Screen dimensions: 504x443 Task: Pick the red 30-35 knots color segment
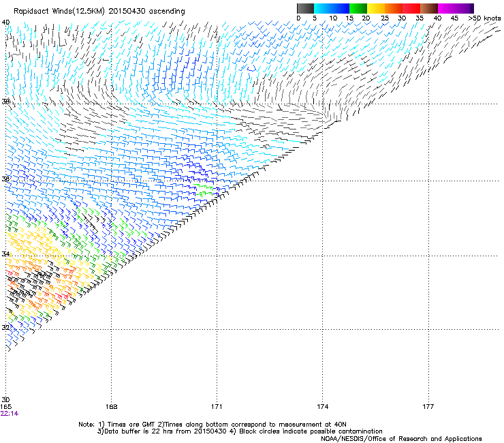(x=411, y=8)
